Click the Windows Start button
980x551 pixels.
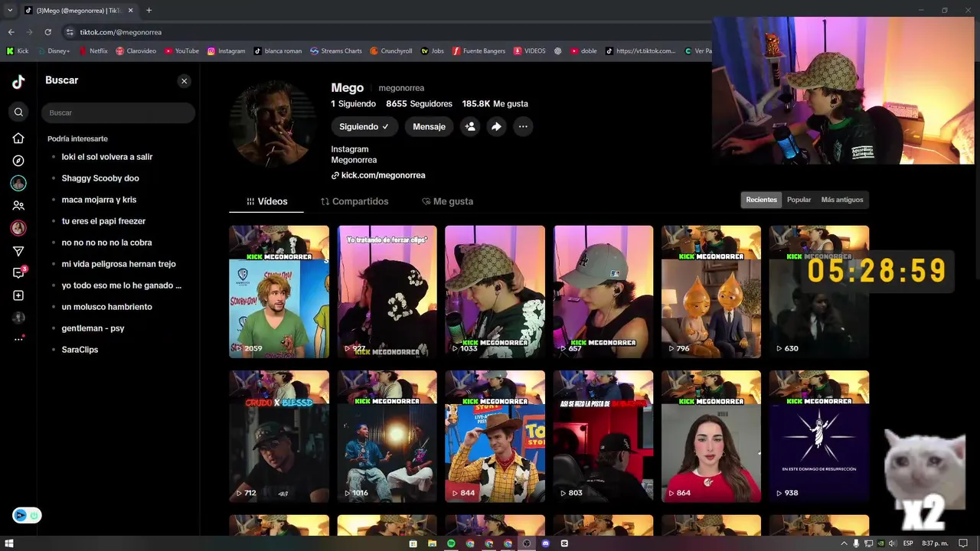(9, 543)
